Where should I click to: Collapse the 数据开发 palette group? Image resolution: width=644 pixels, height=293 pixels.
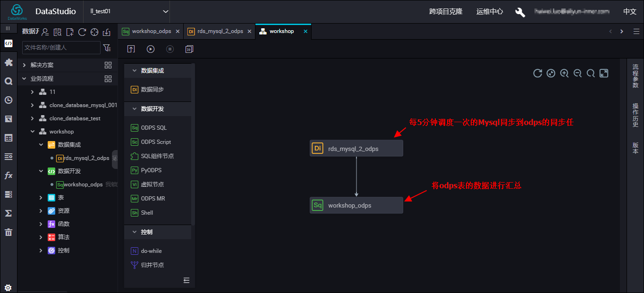tap(135, 109)
